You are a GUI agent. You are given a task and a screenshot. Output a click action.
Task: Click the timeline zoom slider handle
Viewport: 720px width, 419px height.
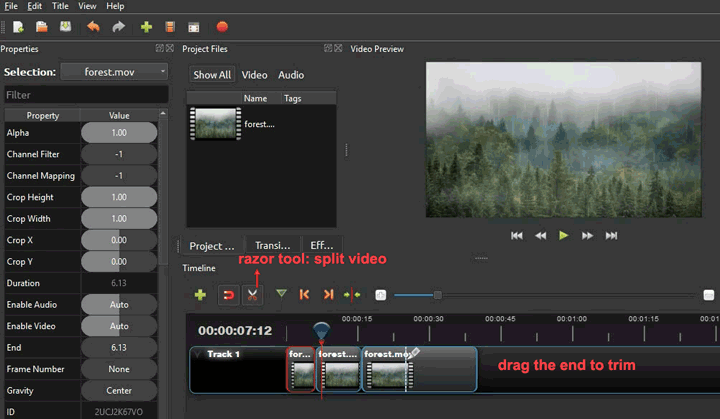[437, 295]
